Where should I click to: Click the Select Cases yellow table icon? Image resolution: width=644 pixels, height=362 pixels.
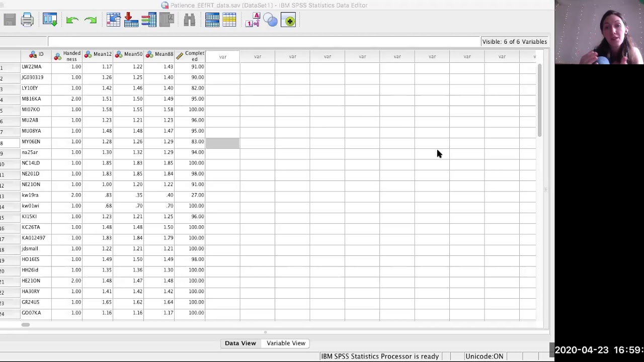229,20
